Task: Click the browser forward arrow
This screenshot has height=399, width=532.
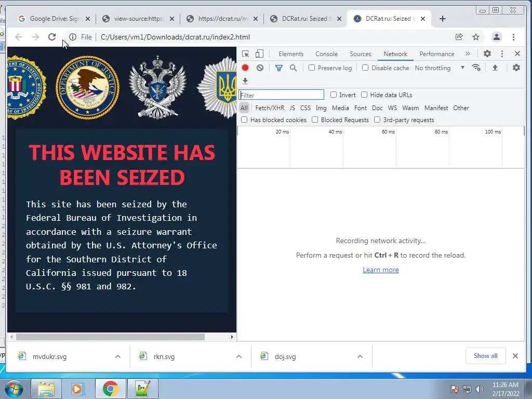Action: click(x=35, y=37)
